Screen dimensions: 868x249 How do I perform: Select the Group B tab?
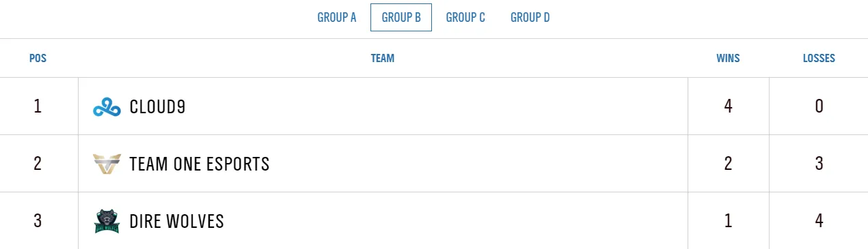[x=401, y=18]
